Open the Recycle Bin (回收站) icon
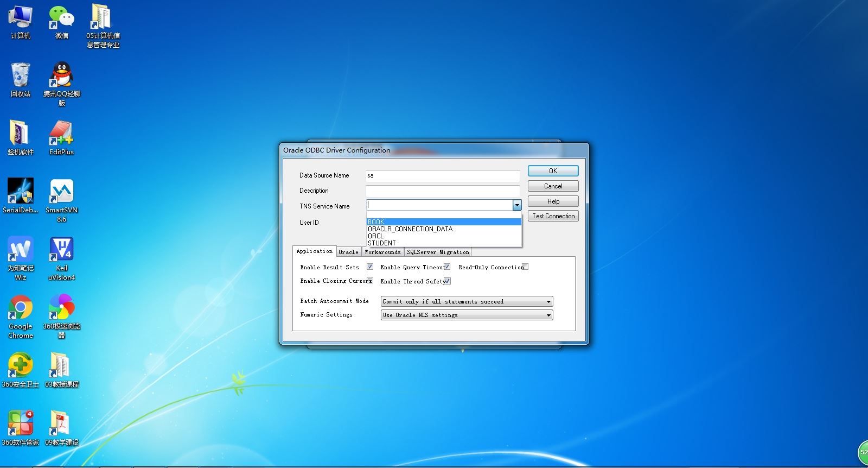868x468 pixels. 21,80
